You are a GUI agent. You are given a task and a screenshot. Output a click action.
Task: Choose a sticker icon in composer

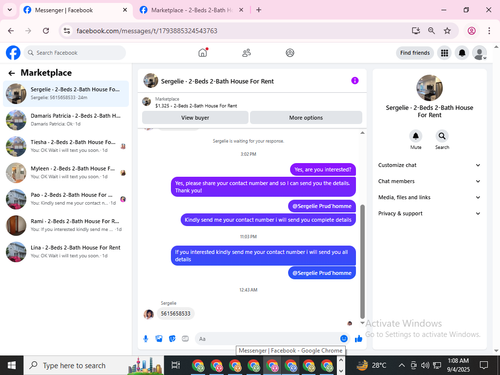click(172, 339)
